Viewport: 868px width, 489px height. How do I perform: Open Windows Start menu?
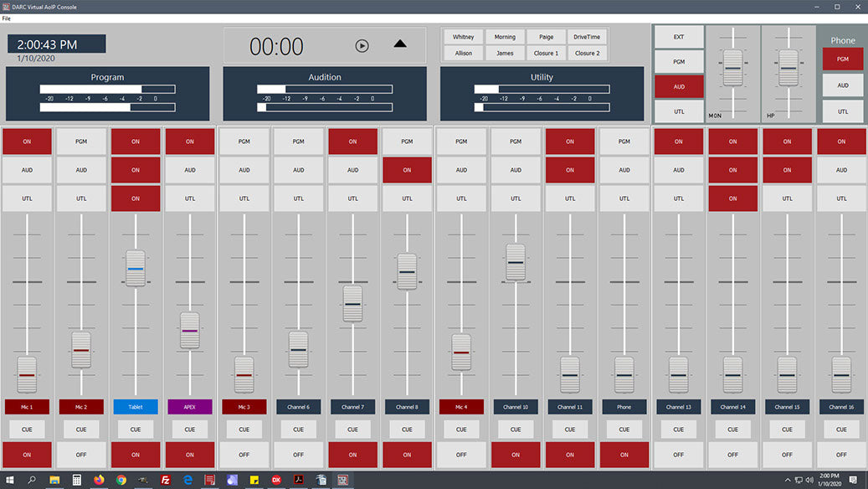10,480
